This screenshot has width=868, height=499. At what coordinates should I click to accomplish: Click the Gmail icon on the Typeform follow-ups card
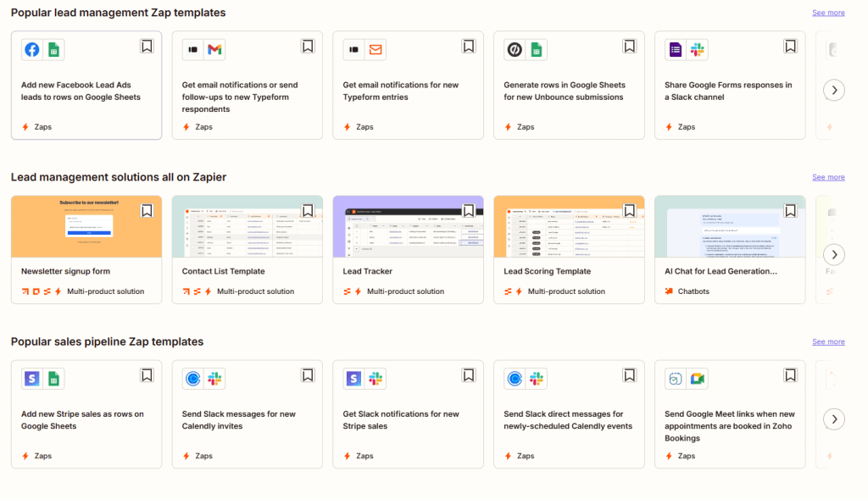click(x=214, y=50)
